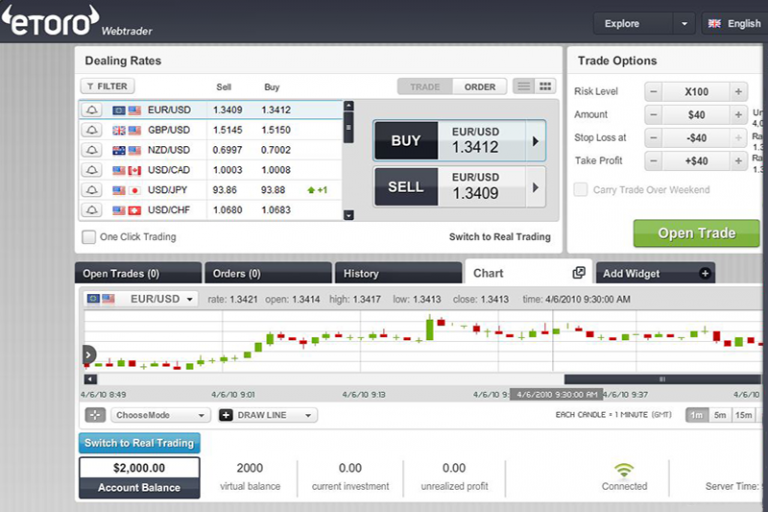Decrease Amount with minus button
768x512 pixels.
click(x=653, y=115)
